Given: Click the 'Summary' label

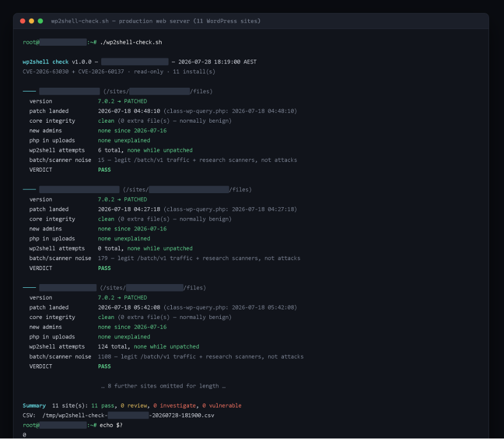Looking at the screenshot, I should (34, 406).
